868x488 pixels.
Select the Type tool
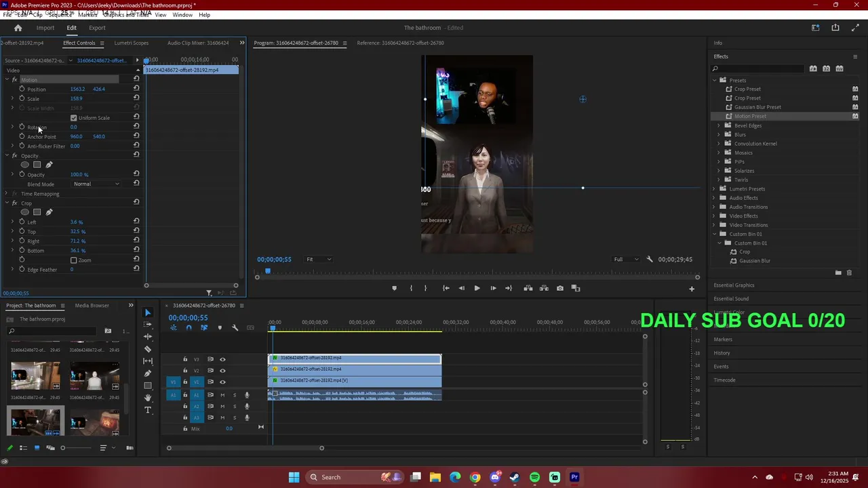[x=148, y=410]
